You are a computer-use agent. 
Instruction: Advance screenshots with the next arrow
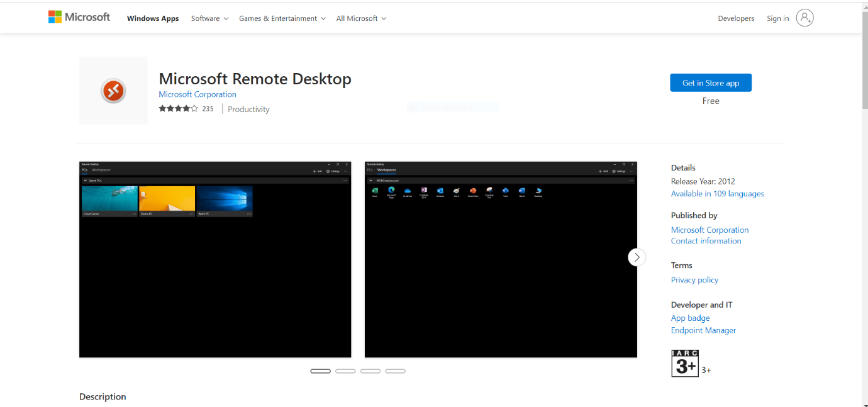tap(637, 257)
